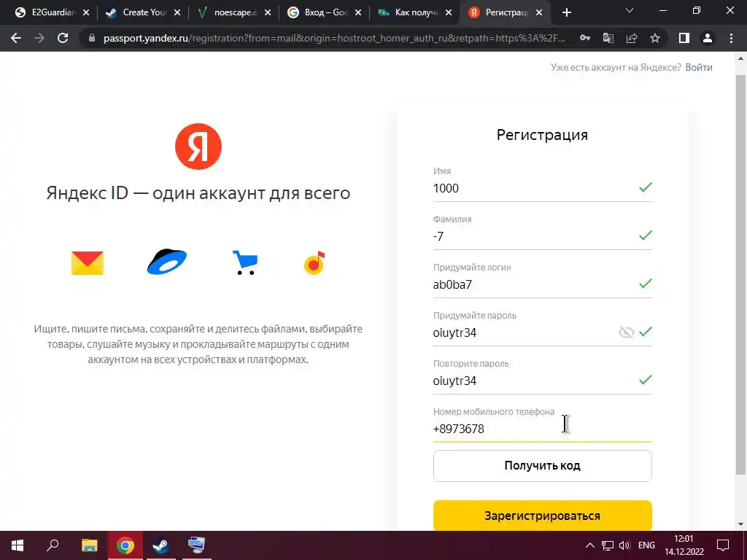Click the translate page icon
This screenshot has height=560, width=747.
tap(608, 38)
